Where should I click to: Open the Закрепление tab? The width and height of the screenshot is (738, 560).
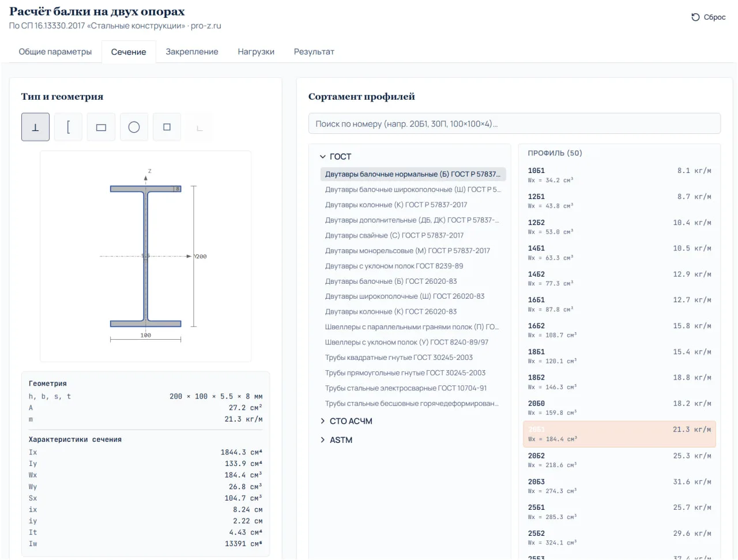click(x=192, y=52)
